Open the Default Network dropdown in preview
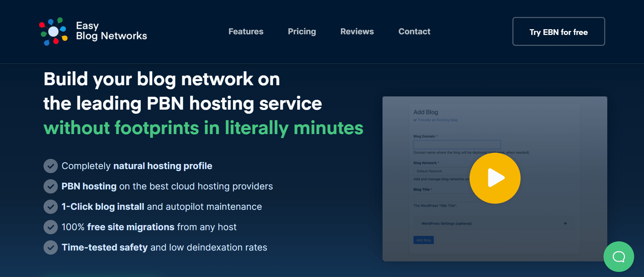 442,171
